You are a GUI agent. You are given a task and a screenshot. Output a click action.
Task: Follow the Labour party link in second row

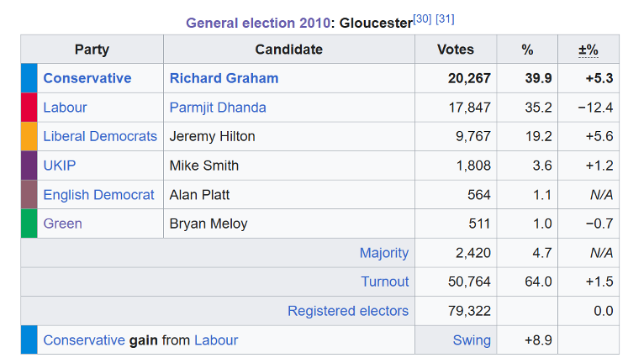coord(65,108)
